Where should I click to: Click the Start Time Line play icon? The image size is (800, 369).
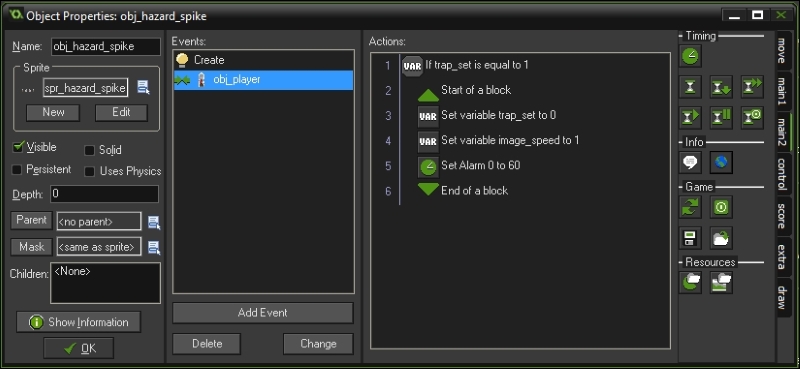[x=690, y=118]
